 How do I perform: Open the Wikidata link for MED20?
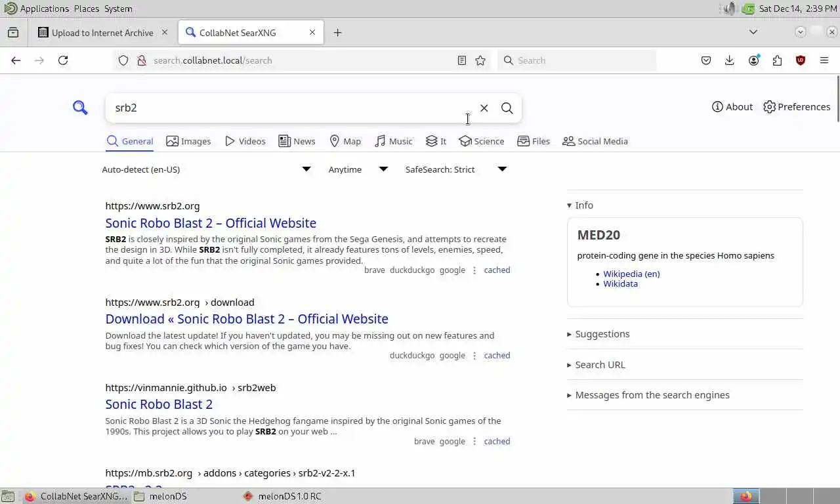pyautogui.click(x=620, y=284)
